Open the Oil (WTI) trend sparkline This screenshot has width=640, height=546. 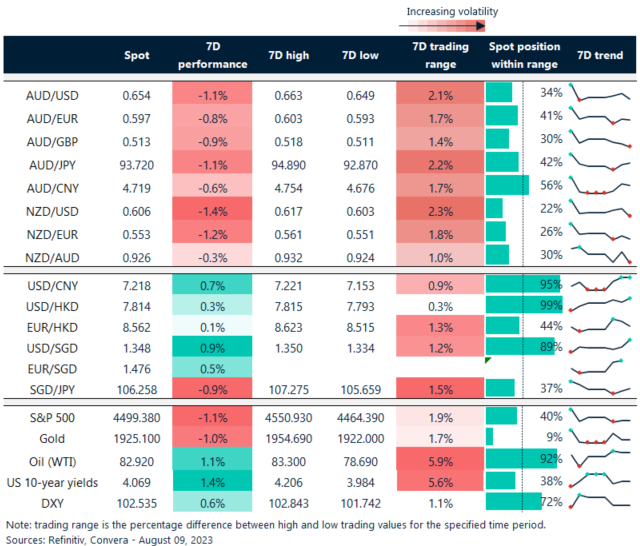[600, 460]
